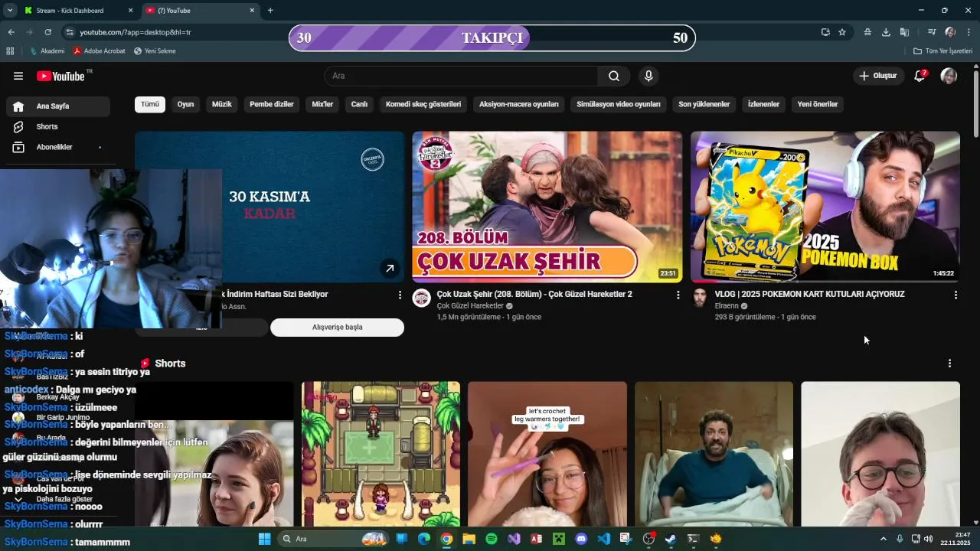Open the Pikachu Pokemon Box video thumbnail
This screenshot has width=980, height=551.
pyautogui.click(x=825, y=207)
